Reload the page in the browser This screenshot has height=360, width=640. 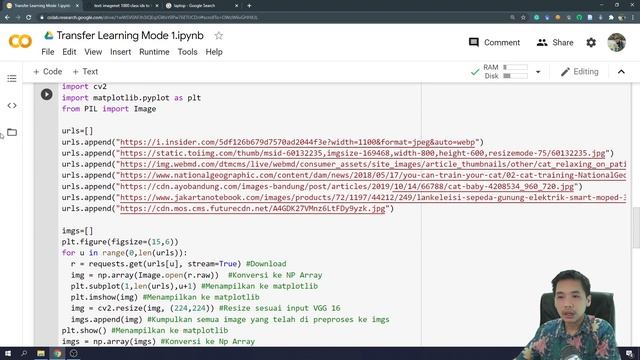29,18
